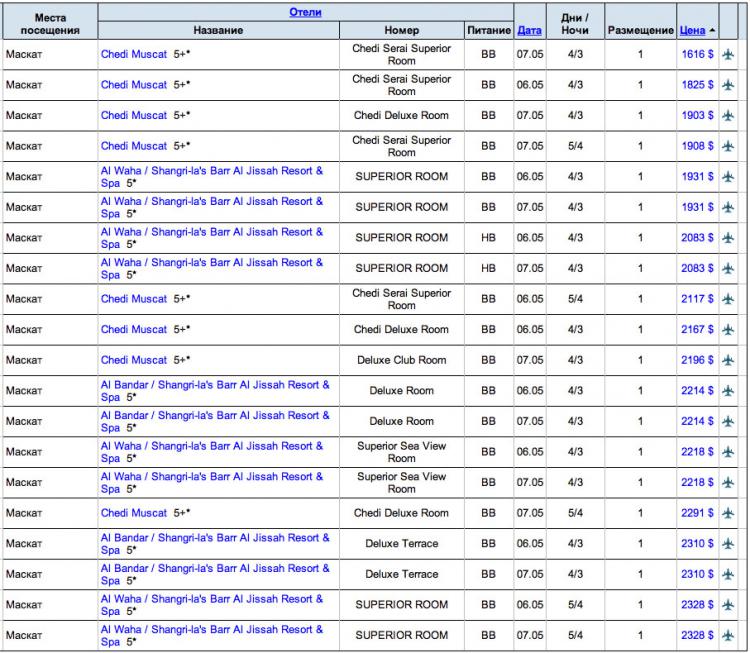
Task: Click the 1908 $ price link
Action: (697, 146)
